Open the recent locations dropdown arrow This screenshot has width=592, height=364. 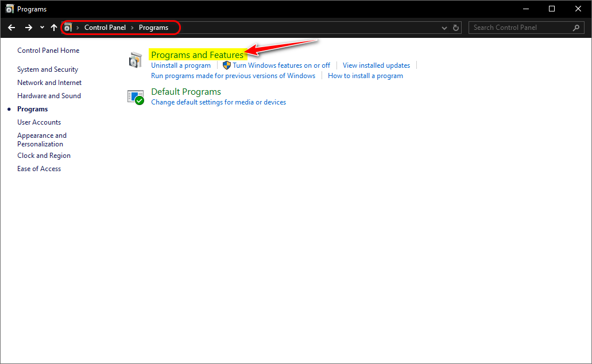(x=42, y=28)
